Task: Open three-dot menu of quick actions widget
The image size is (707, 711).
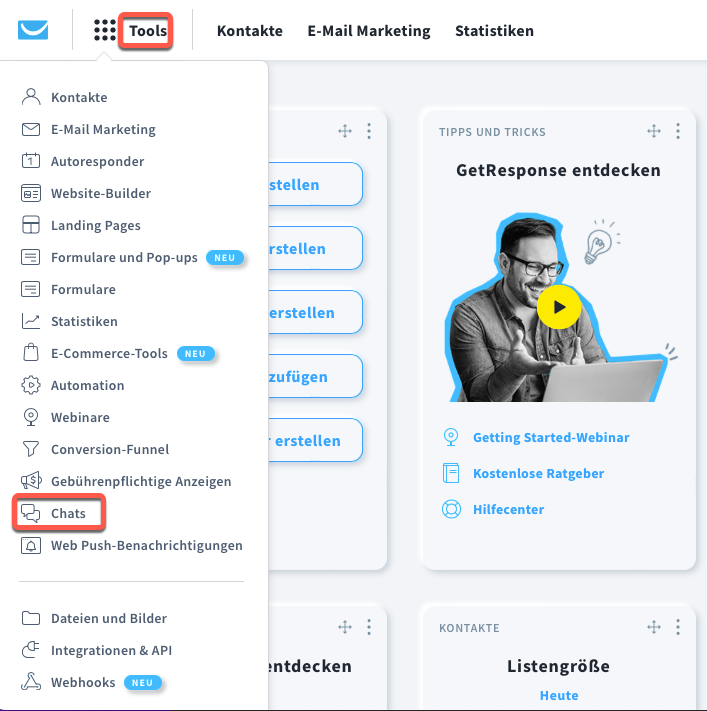Action: (x=369, y=131)
